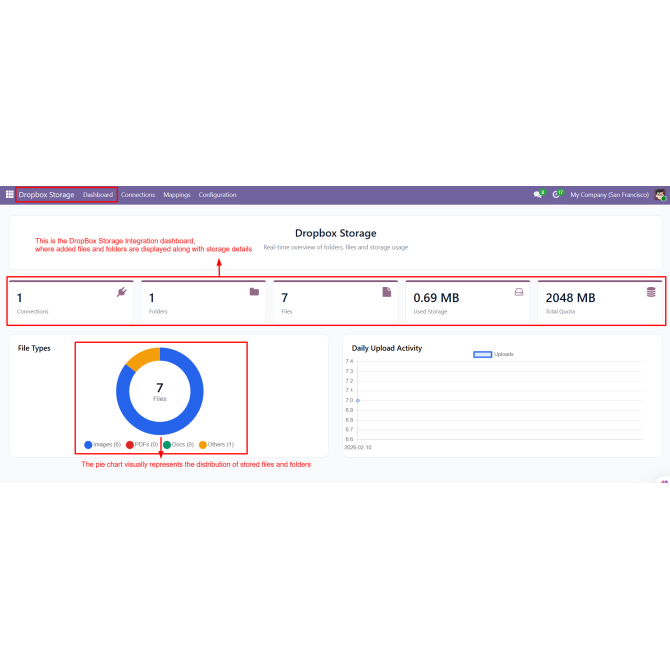Click the File Types title
The width and height of the screenshot is (670, 670).
[34, 348]
